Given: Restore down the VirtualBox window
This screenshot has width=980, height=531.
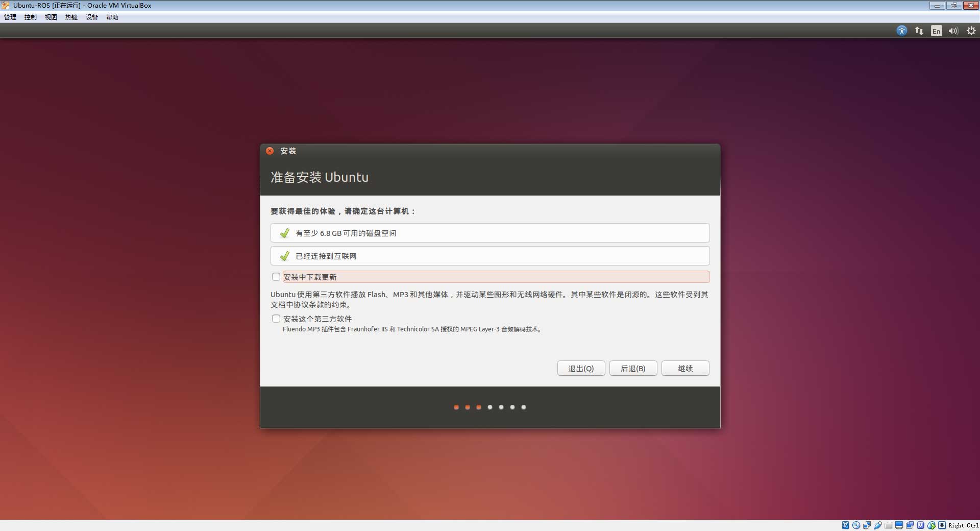Looking at the screenshot, I should pos(953,6).
